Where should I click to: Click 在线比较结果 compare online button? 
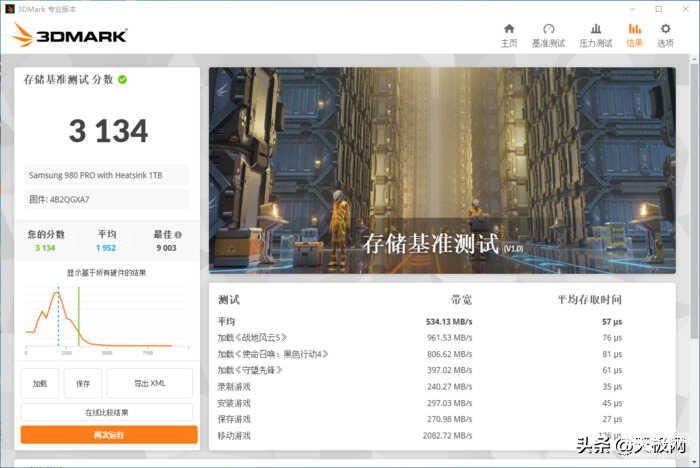coord(108,412)
